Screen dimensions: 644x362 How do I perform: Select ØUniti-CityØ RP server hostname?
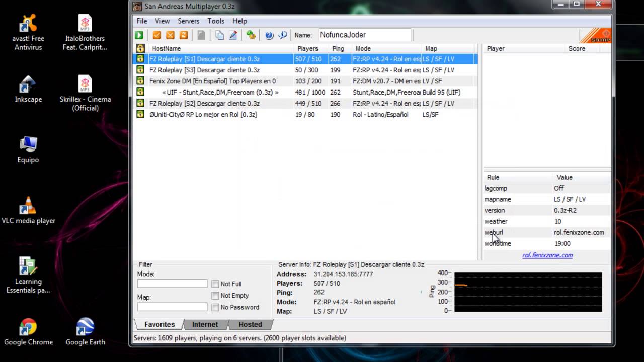203,114
